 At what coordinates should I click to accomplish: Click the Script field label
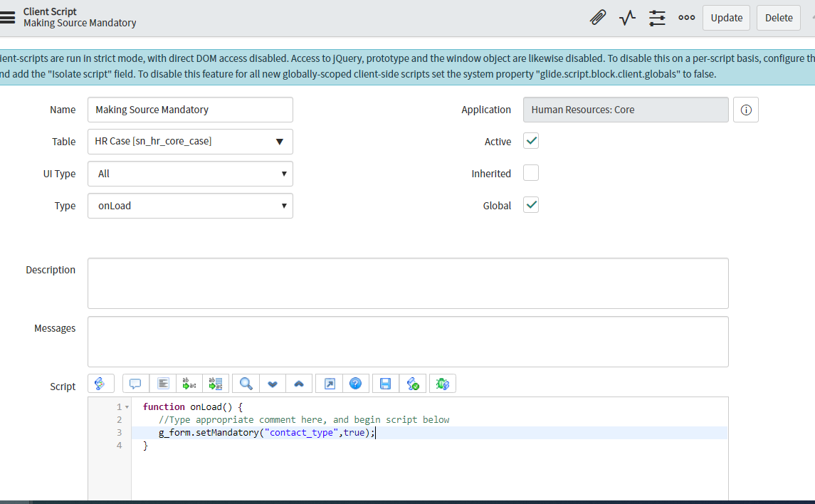pos(63,387)
